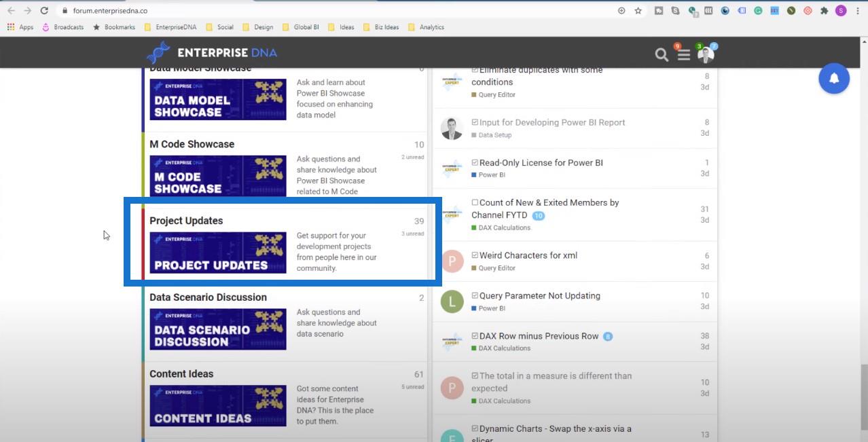Click the avatar beside DAX Row minus Previous Row
The image size is (868, 442).
(x=452, y=342)
